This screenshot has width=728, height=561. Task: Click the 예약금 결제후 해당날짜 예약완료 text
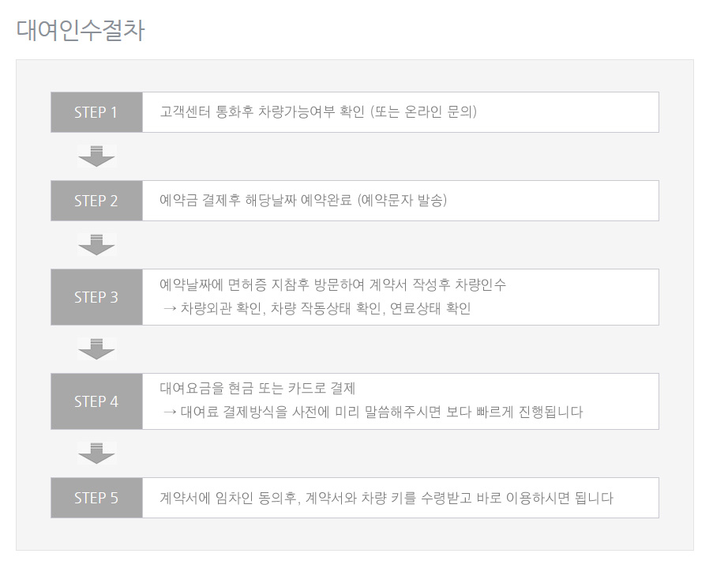pyautogui.click(x=255, y=201)
